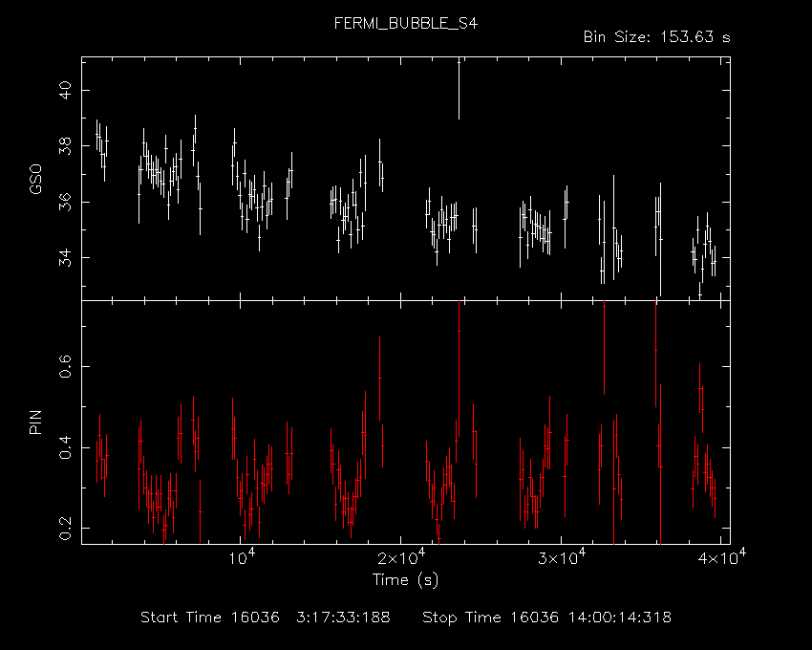Viewport: 812px width, 650px height.
Task: Click the PIN axis value 0.2
Action: tap(66, 529)
